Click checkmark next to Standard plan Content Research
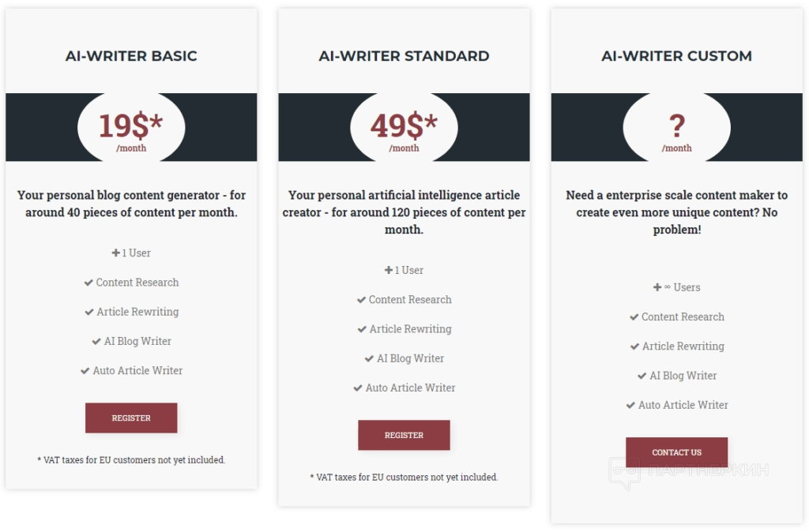809x532 pixels. click(361, 299)
